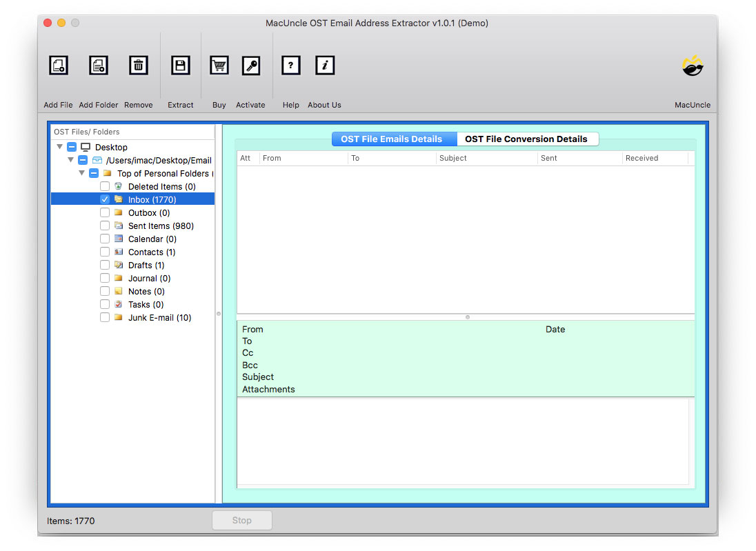Click the Contacts card icon
This screenshot has width=756, height=551.
(118, 252)
